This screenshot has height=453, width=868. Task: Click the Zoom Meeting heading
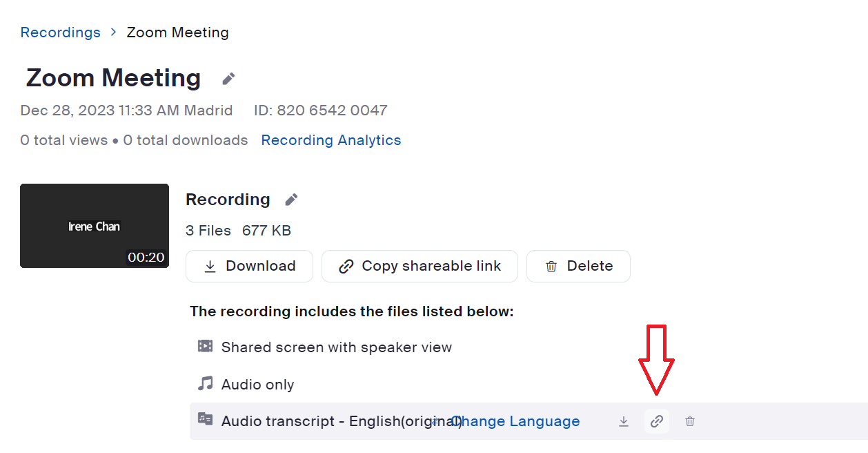(x=113, y=78)
